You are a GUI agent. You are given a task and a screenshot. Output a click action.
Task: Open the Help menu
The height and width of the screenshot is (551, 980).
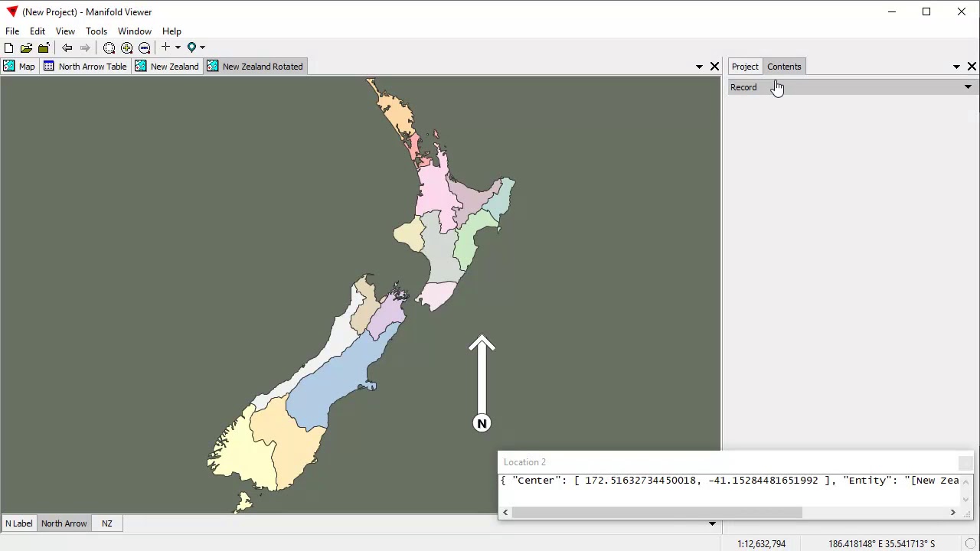[171, 31]
